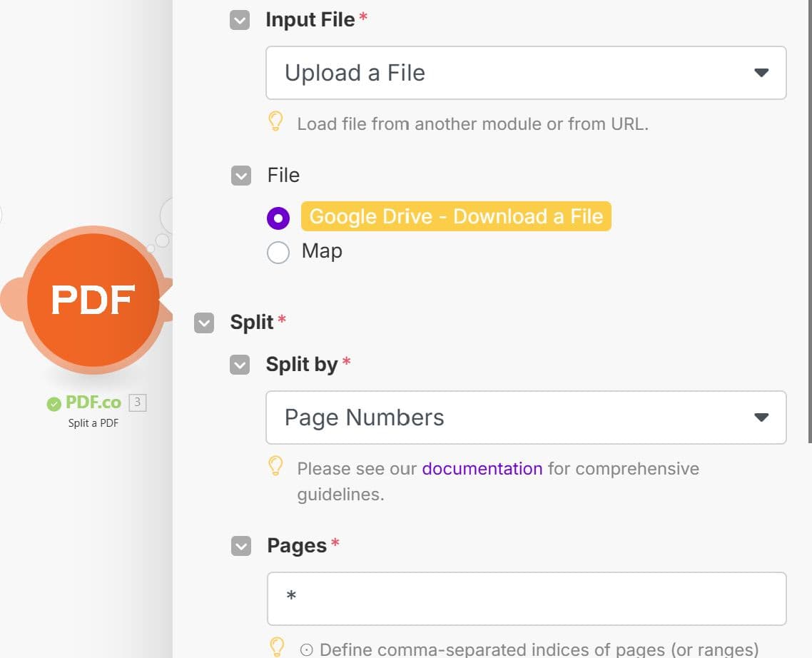
Task: Click the "3" module number badge
Action: click(x=136, y=403)
